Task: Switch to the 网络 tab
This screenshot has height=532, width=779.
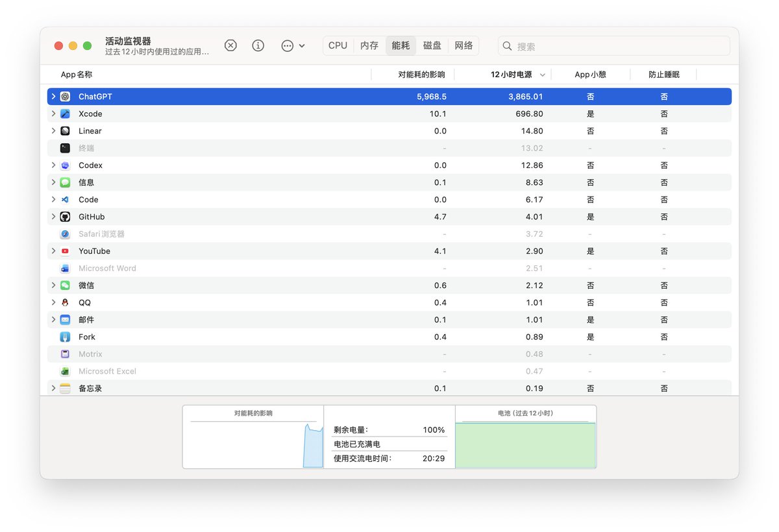Action: point(464,45)
